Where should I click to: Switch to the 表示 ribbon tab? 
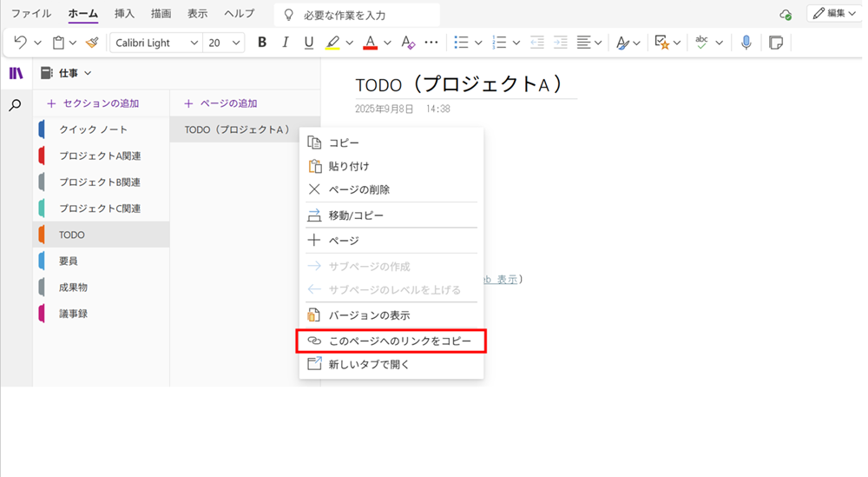(198, 13)
